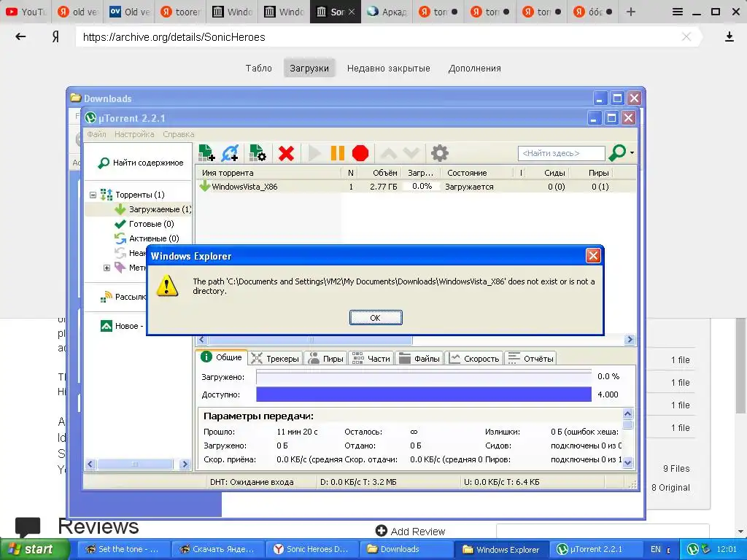Open the Справка menu
747x560 pixels.
(179, 134)
